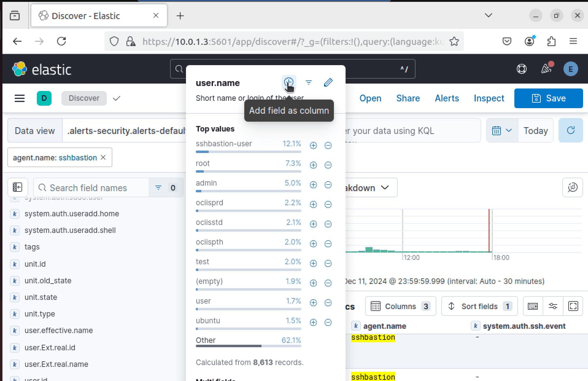
Task: Save the Discover session
Action: tap(548, 98)
